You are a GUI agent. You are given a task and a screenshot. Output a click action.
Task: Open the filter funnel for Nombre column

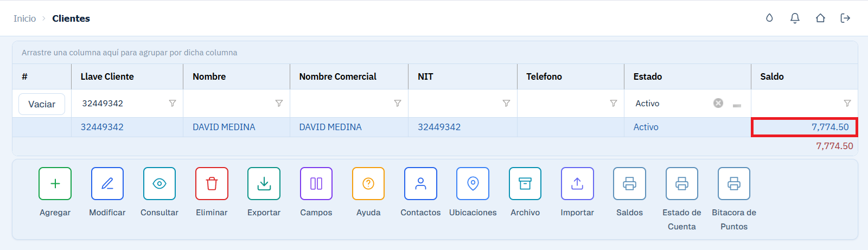pyautogui.click(x=279, y=103)
